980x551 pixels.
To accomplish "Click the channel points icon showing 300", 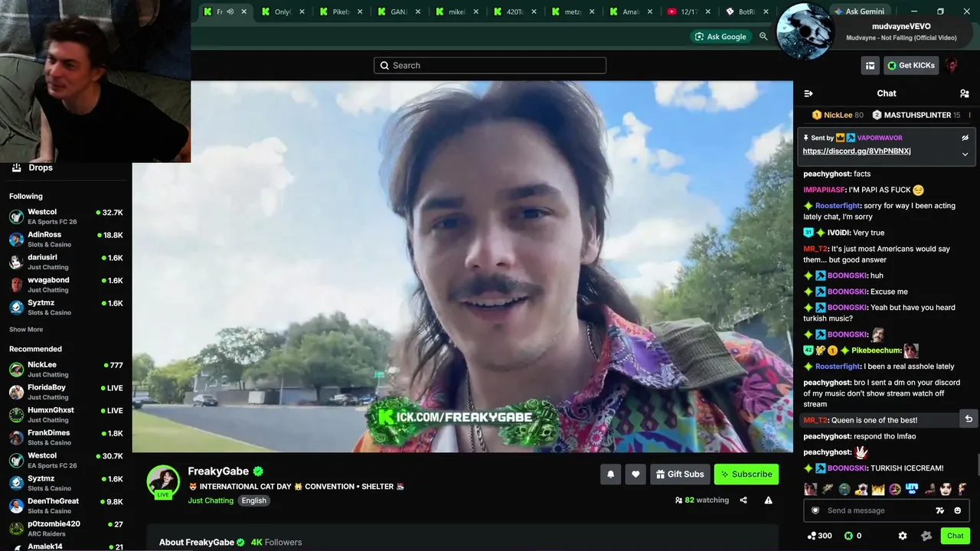I will point(812,536).
